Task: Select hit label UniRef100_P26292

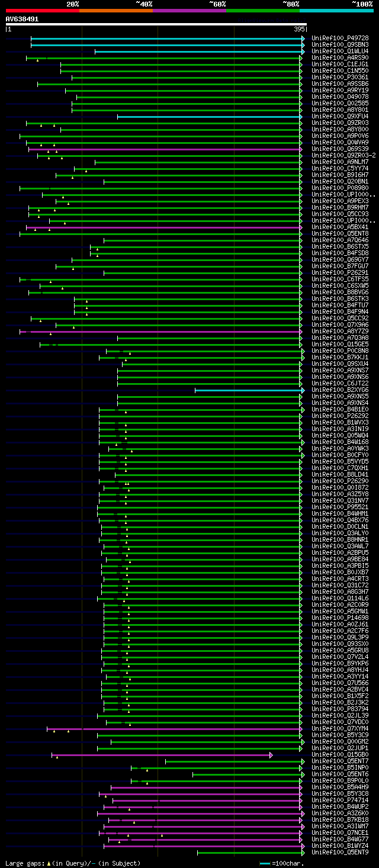Action: pyautogui.click(x=340, y=416)
